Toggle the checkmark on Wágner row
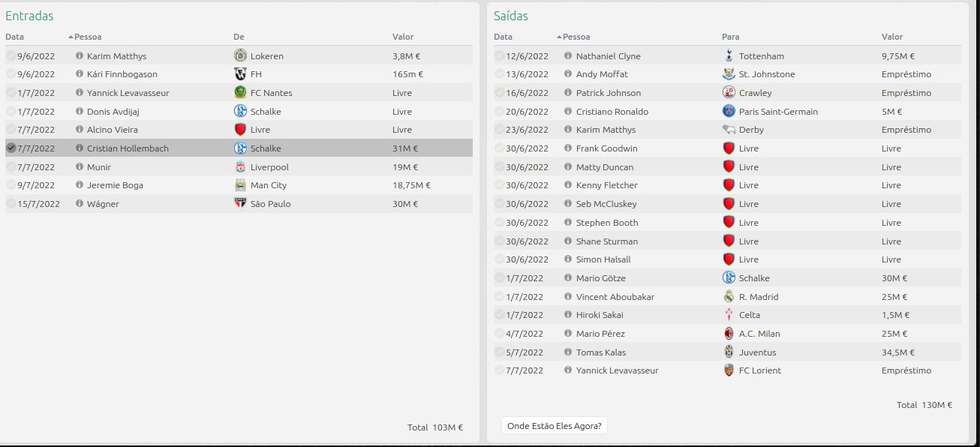Viewport: 980px width, 447px height. point(11,204)
